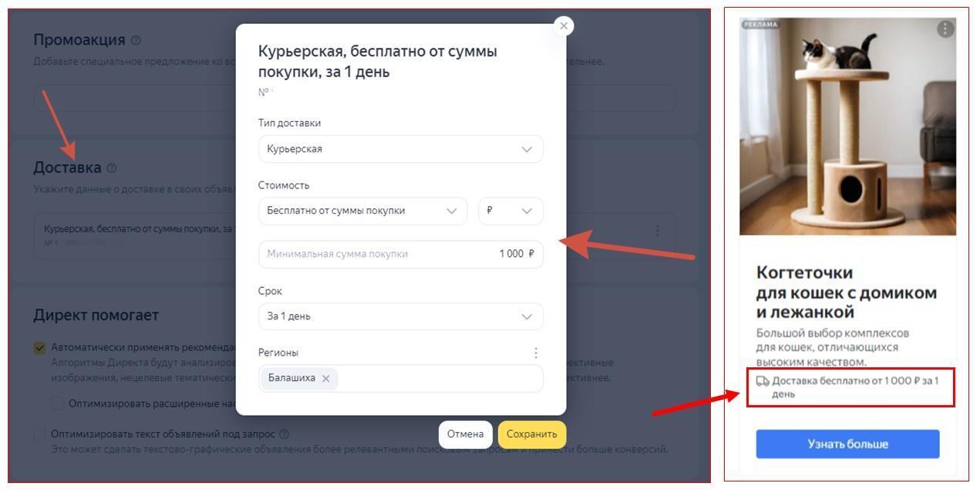Open the ad preview three-dot menu
Image resolution: width=980 pixels, height=490 pixels.
(945, 29)
